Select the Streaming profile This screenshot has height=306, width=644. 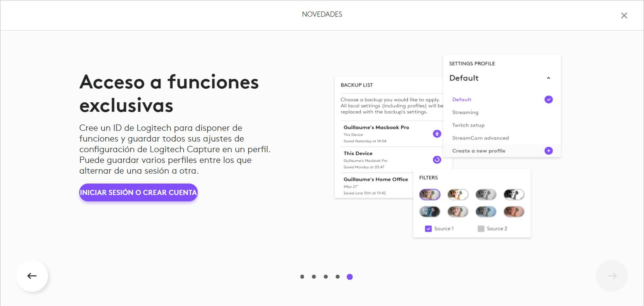pyautogui.click(x=465, y=113)
